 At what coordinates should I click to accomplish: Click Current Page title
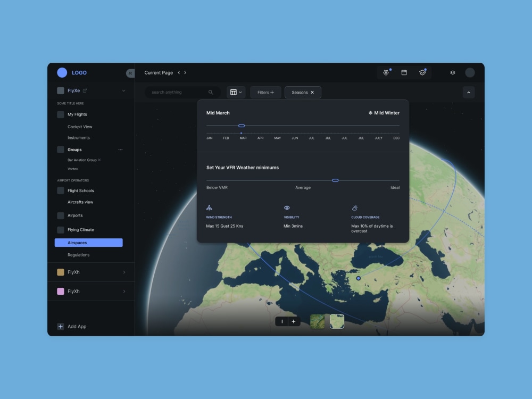pyautogui.click(x=159, y=72)
